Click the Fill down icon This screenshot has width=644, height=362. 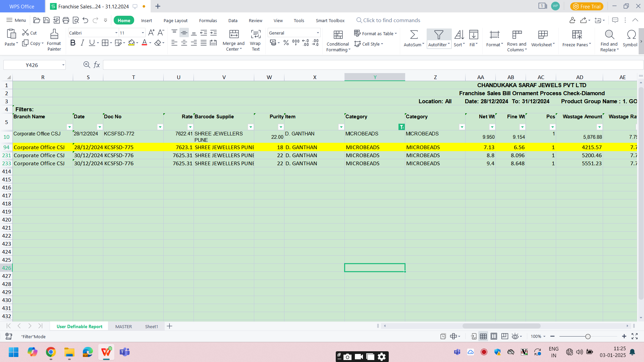click(x=474, y=35)
